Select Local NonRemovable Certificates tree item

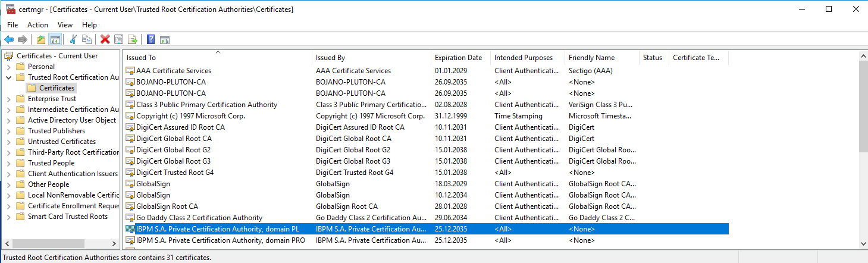[74, 195]
